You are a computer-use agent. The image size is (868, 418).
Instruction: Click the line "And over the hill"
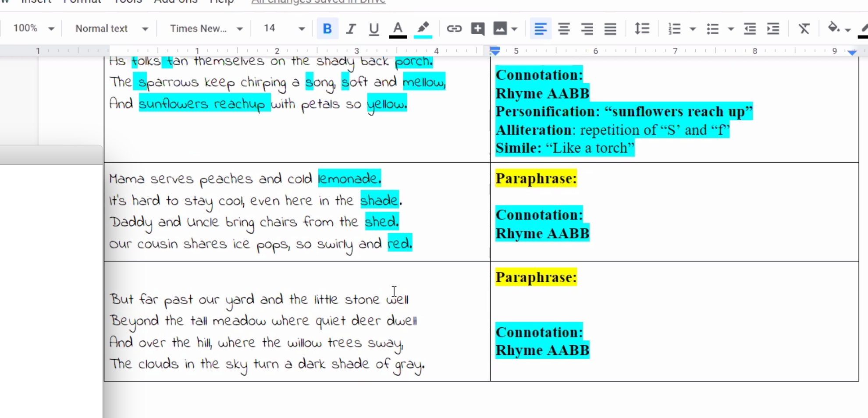pos(256,342)
